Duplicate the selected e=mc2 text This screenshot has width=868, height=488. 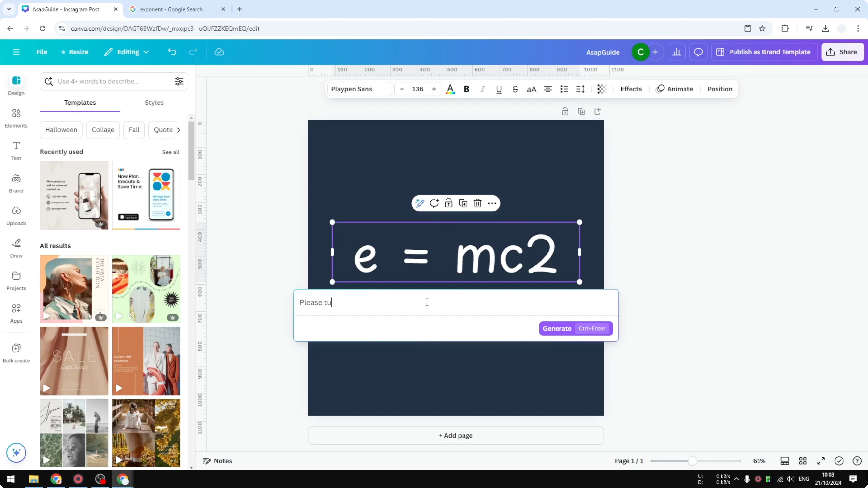point(463,203)
